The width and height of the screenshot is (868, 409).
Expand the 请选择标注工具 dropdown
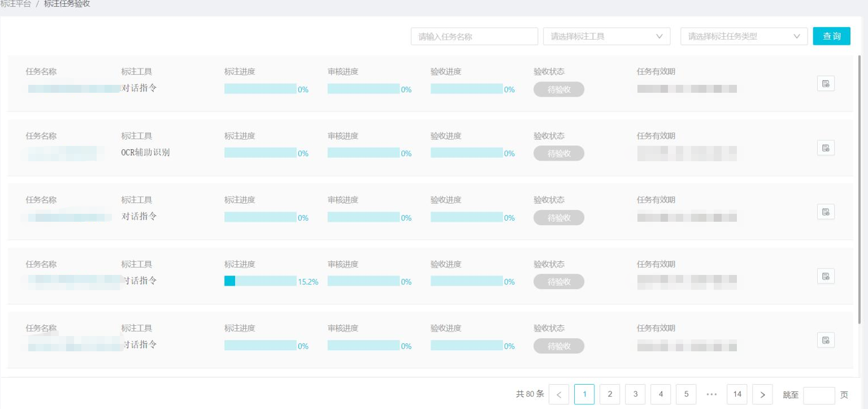[606, 36]
